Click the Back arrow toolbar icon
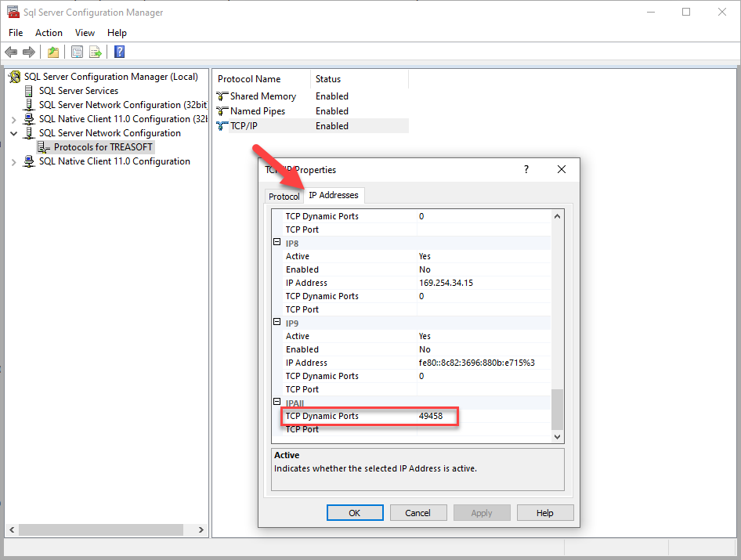The width and height of the screenshot is (741, 560). (x=11, y=52)
